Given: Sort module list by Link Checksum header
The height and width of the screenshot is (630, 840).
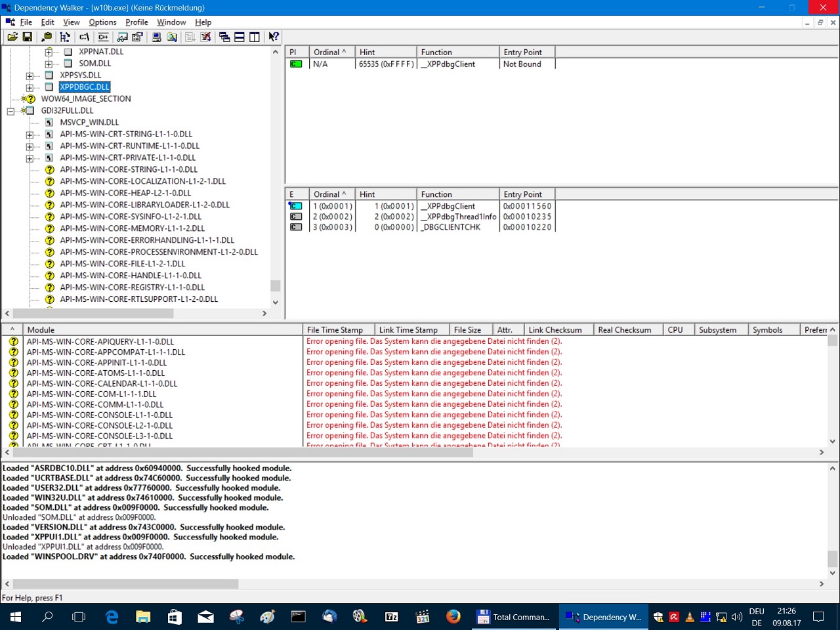Looking at the screenshot, I should [x=558, y=330].
